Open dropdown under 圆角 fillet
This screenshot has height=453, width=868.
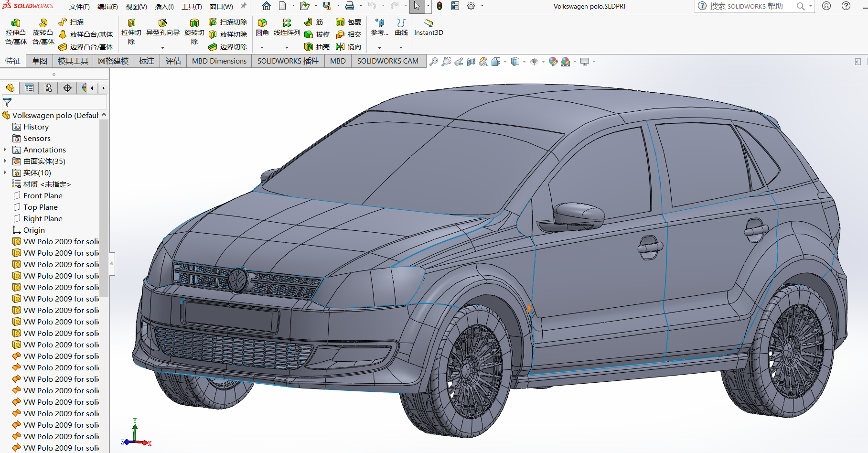(262, 48)
